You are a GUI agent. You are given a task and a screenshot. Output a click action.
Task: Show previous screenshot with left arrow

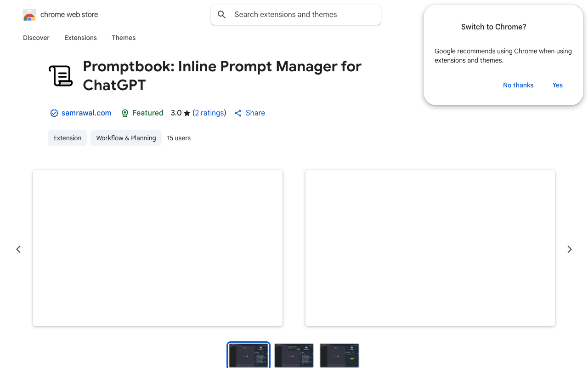tap(18, 249)
